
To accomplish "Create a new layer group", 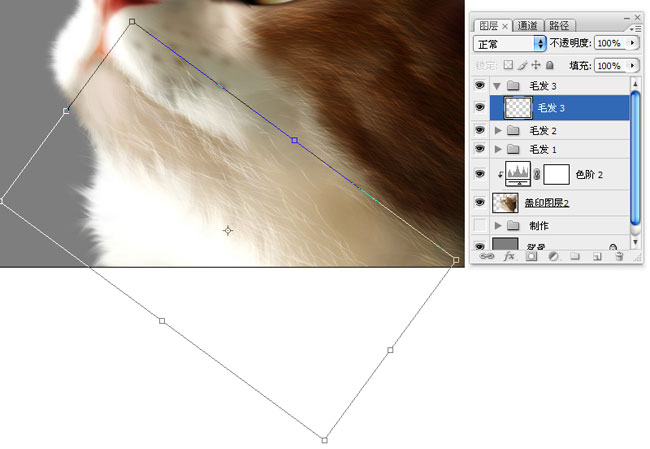I will (x=575, y=257).
